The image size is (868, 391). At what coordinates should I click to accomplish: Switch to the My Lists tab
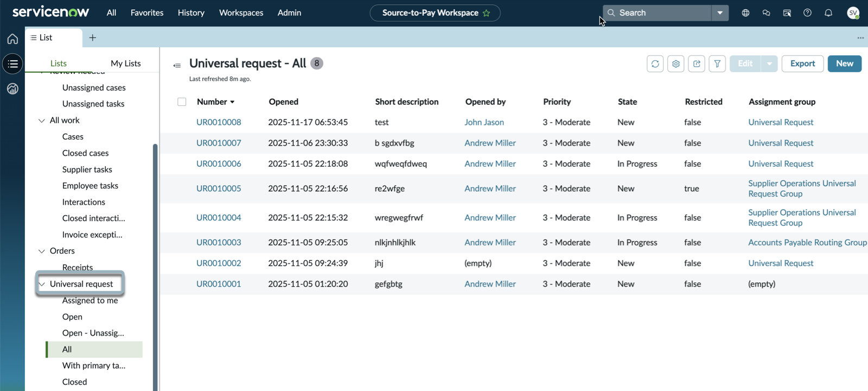(x=125, y=64)
